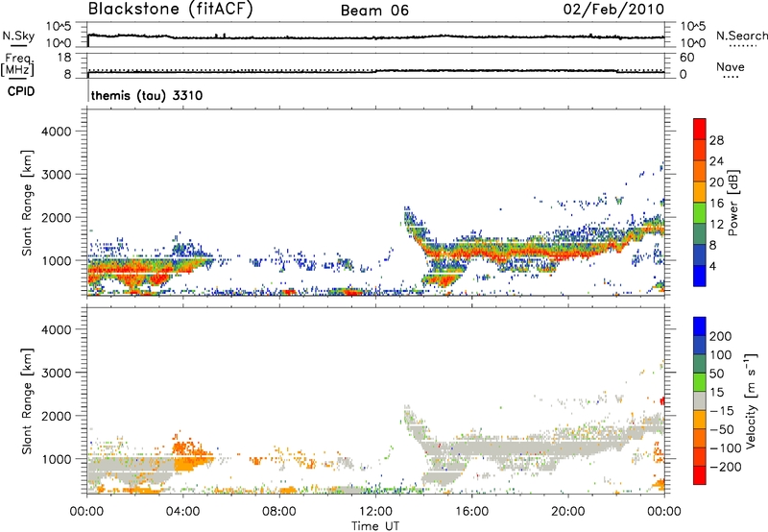Select the CPID label

21,91
